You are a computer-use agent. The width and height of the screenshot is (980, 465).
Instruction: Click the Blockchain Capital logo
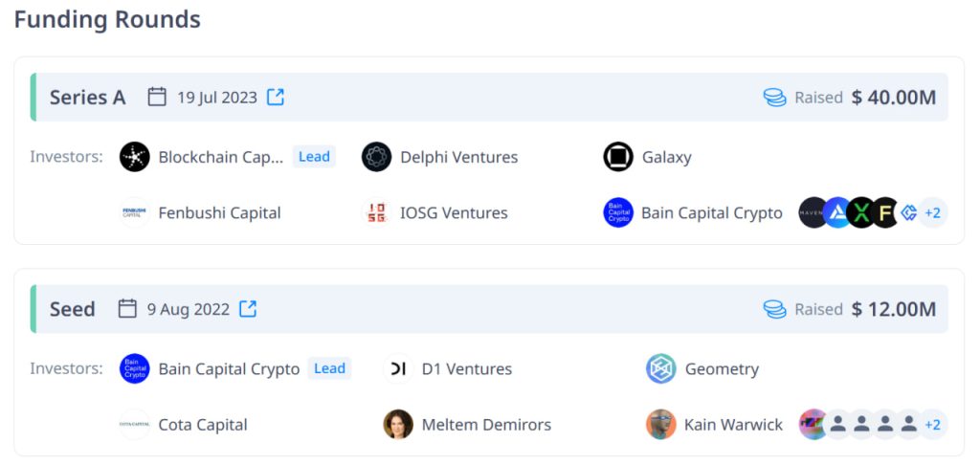pos(135,157)
